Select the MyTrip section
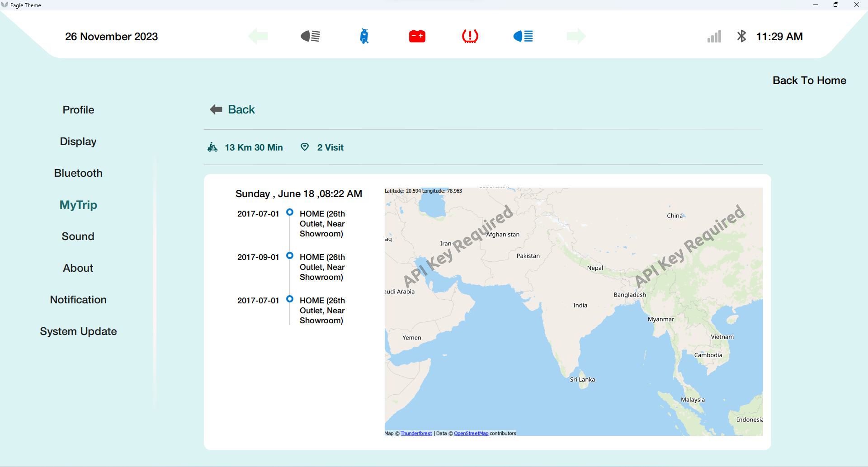The image size is (868, 467). click(x=78, y=205)
